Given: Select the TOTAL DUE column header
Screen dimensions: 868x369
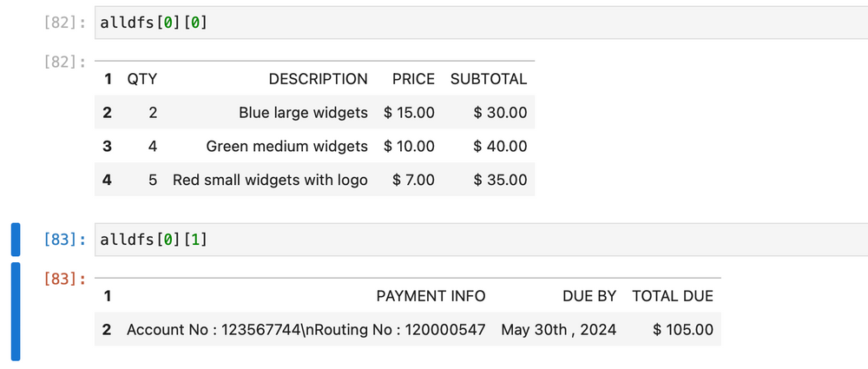Looking at the screenshot, I should tap(673, 296).
